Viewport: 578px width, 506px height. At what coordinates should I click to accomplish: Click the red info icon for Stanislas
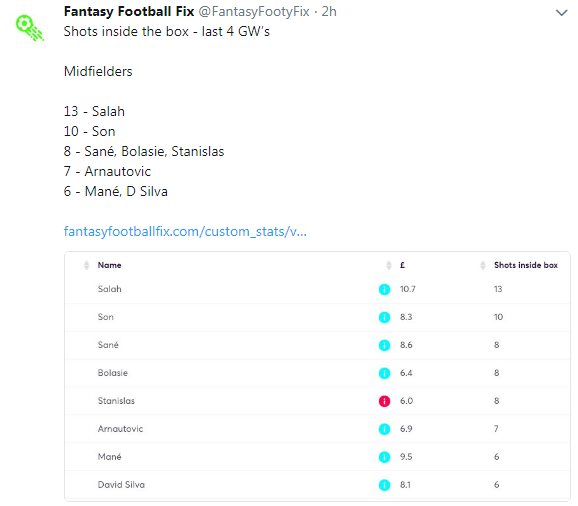384,401
